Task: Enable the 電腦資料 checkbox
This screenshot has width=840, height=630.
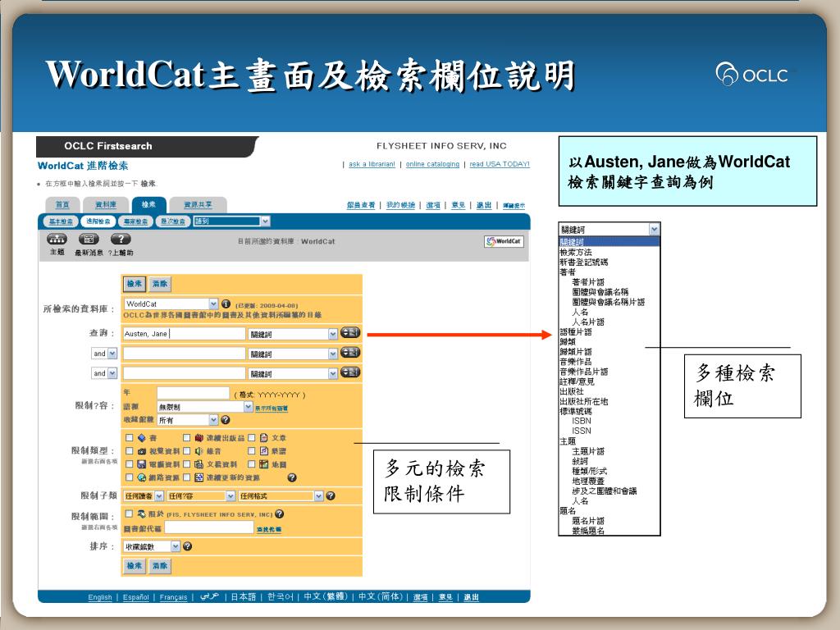Action: [129, 464]
